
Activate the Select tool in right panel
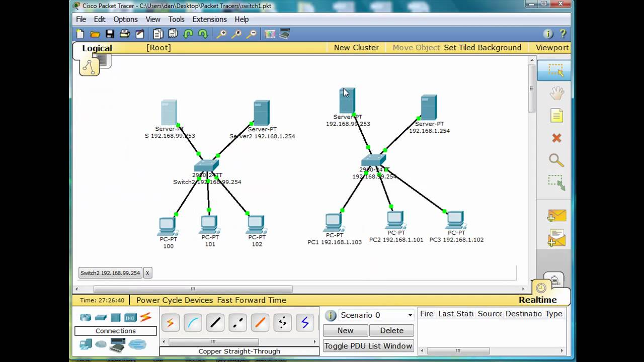point(554,70)
